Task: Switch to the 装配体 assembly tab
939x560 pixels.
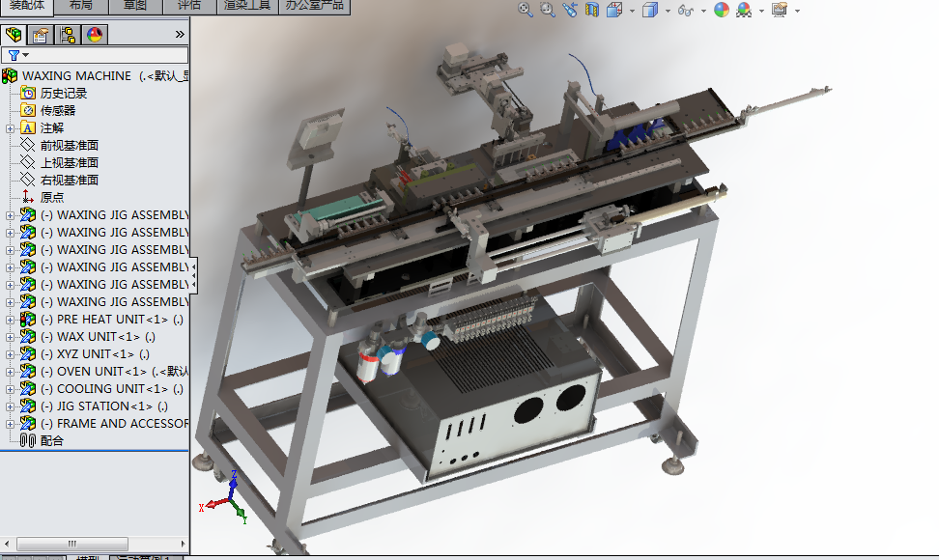Action: (x=26, y=6)
